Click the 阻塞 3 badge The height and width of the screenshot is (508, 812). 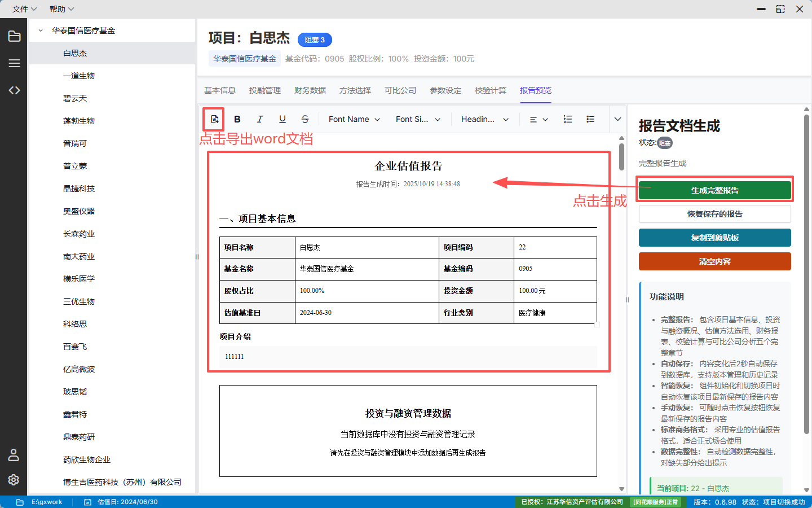click(315, 40)
